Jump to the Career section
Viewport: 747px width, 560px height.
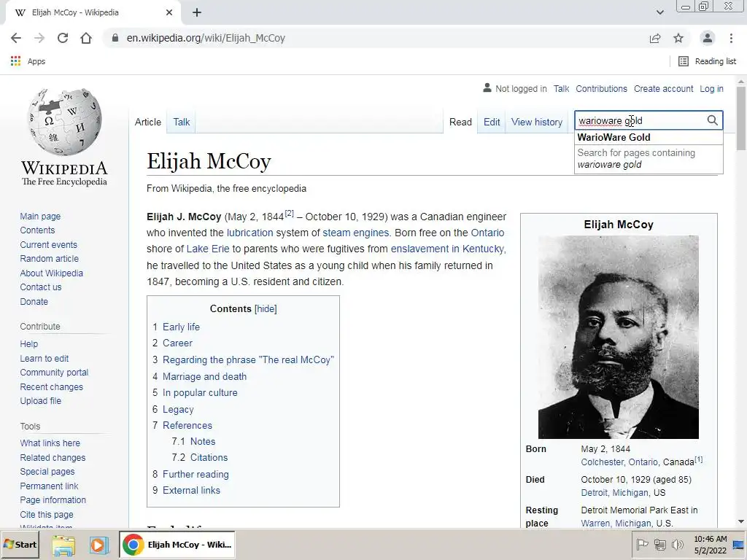(x=177, y=343)
